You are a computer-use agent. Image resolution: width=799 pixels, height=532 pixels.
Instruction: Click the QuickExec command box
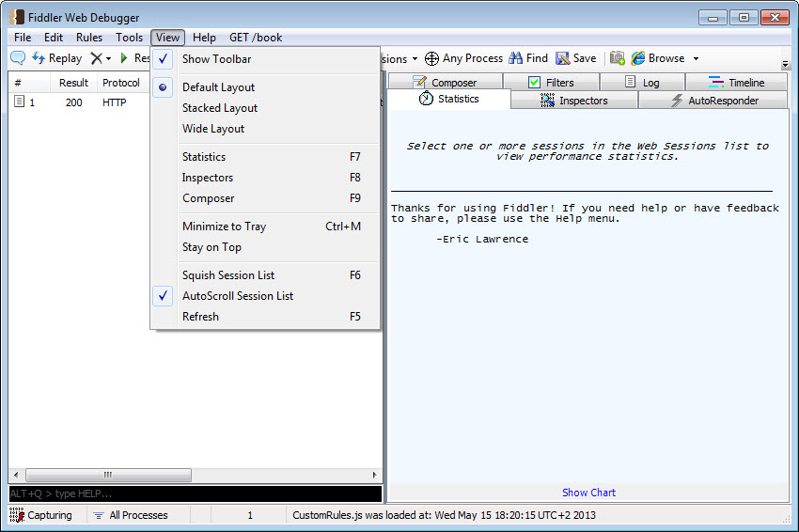196,493
